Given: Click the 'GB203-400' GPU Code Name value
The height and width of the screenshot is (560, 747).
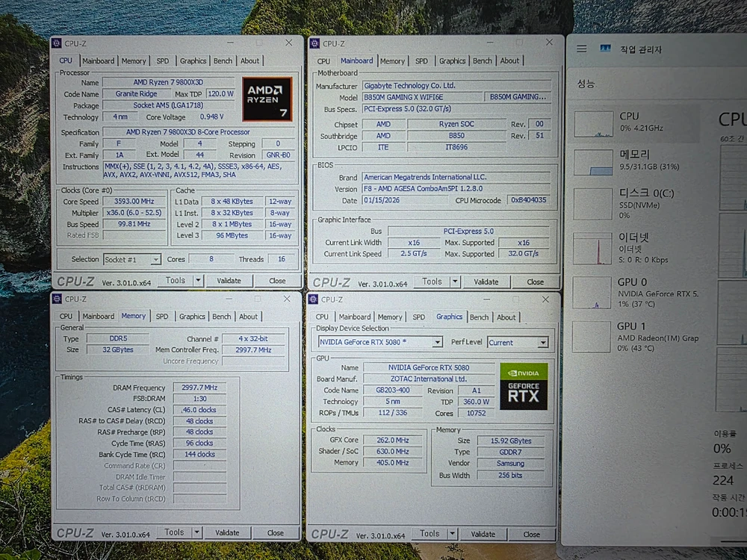Looking at the screenshot, I should [x=393, y=391].
